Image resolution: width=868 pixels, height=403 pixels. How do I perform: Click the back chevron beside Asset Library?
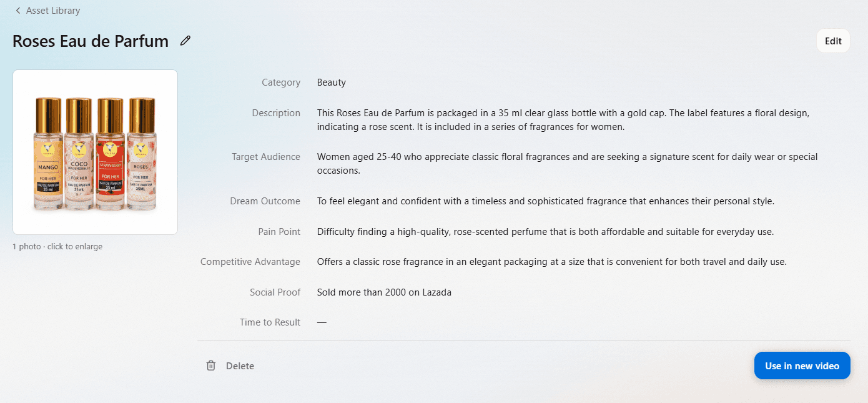tap(18, 11)
